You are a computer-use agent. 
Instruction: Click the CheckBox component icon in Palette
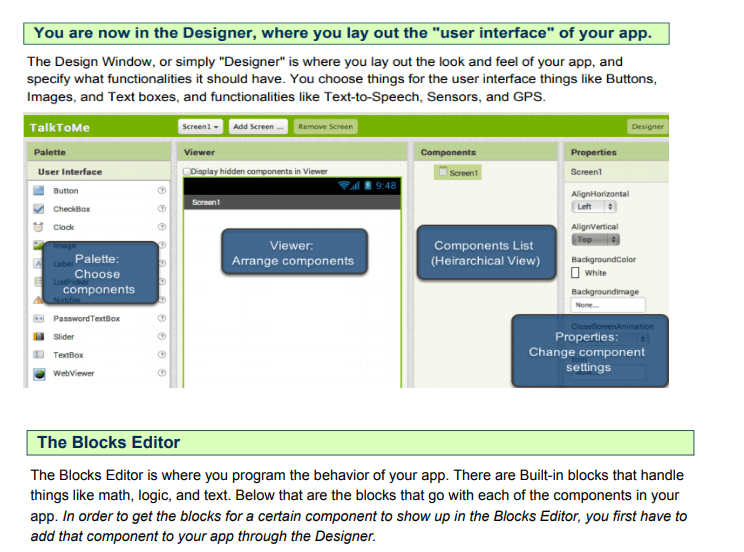click(39, 209)
